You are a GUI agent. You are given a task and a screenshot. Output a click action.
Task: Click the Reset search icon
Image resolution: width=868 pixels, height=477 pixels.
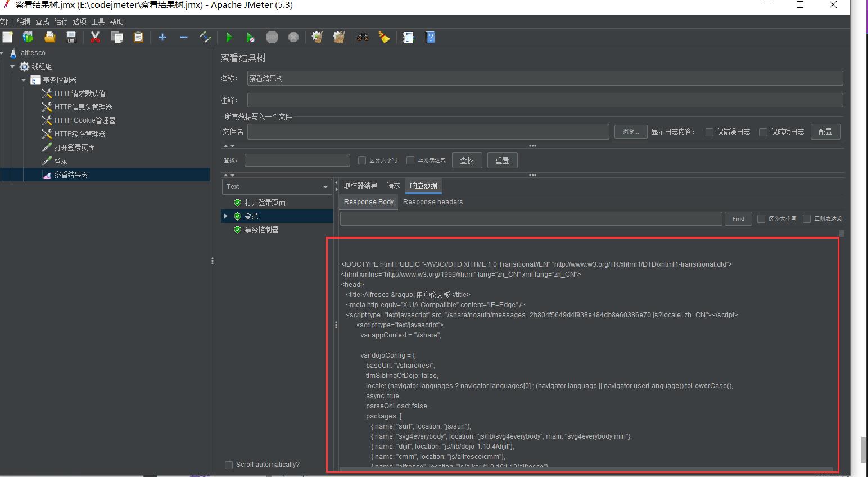[385, 37]
